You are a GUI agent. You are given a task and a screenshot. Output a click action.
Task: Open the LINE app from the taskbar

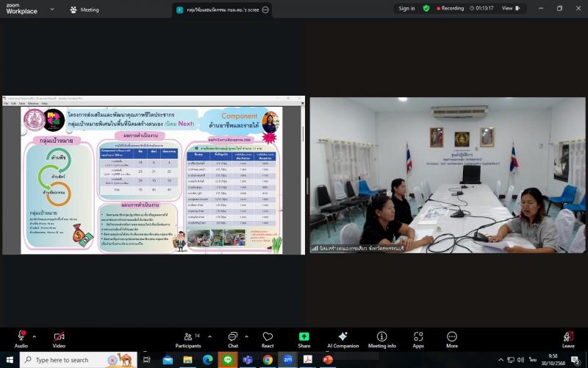click(228, 360)
